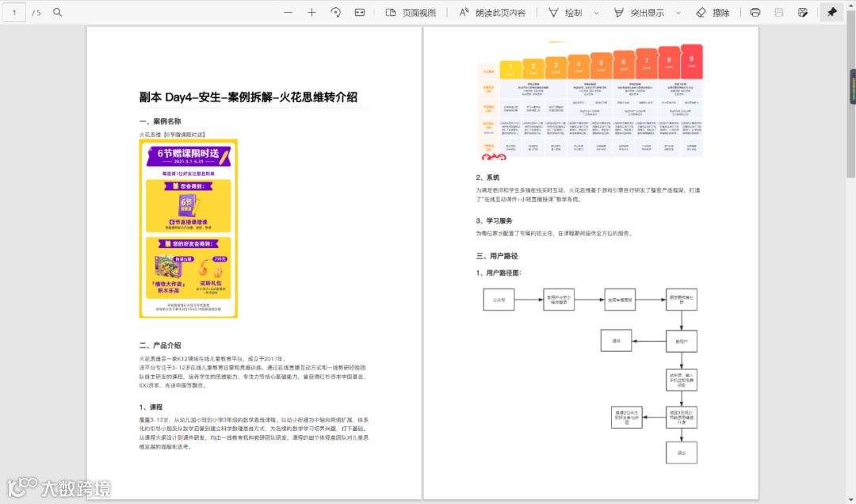Click the save (floppy disk) icon
Viewport: 856px width, 504px height.
tap(779, 12)
